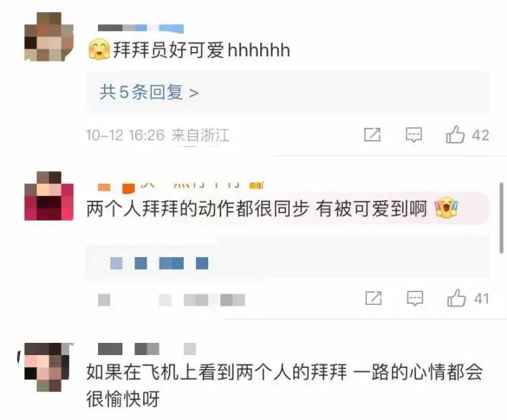Share the 拜拜员好可爱 comment
Image resolution: width=507 pixels, height=420 pixels.
coord(372,135)
